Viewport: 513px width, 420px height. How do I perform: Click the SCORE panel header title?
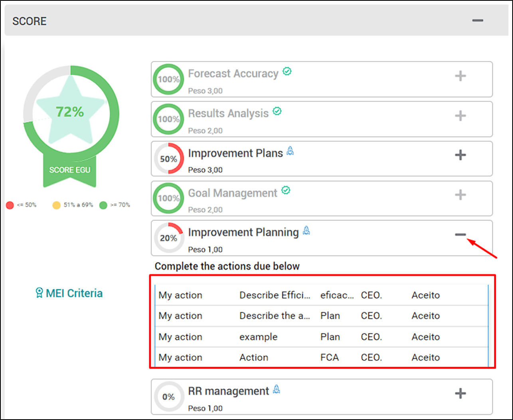pos(30,21)
